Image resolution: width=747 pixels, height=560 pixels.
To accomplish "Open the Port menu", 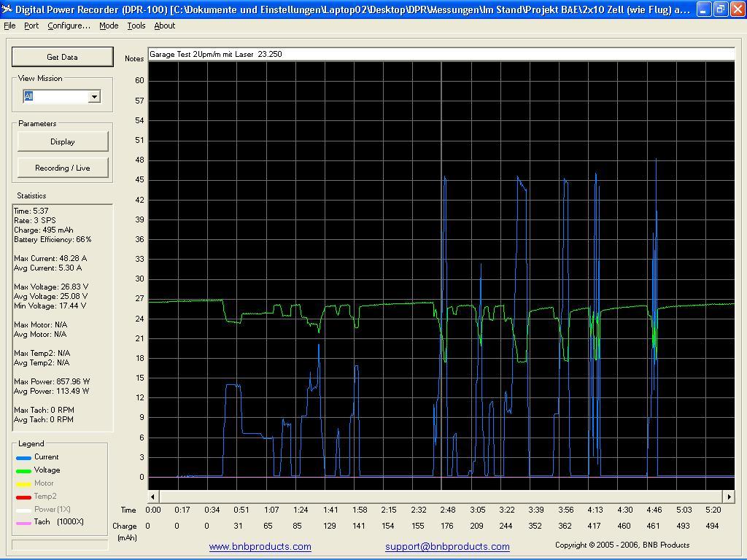I will click(x=31, y=26).
